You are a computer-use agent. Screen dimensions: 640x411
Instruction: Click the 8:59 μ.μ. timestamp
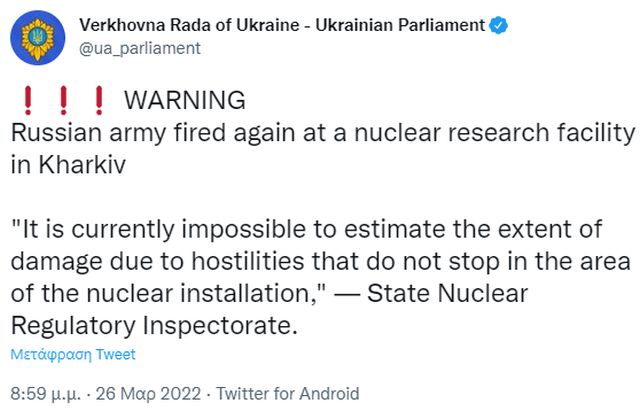(x=43, y=393)
